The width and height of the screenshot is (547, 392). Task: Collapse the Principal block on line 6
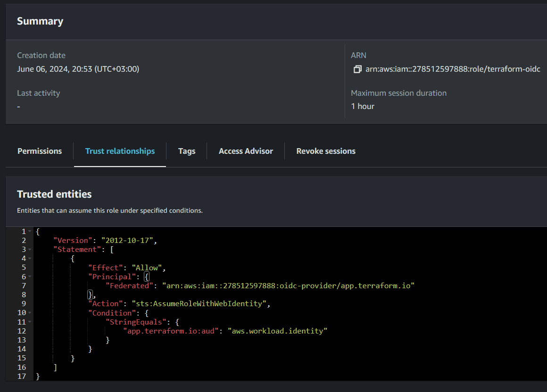click(x=29, y=276)
